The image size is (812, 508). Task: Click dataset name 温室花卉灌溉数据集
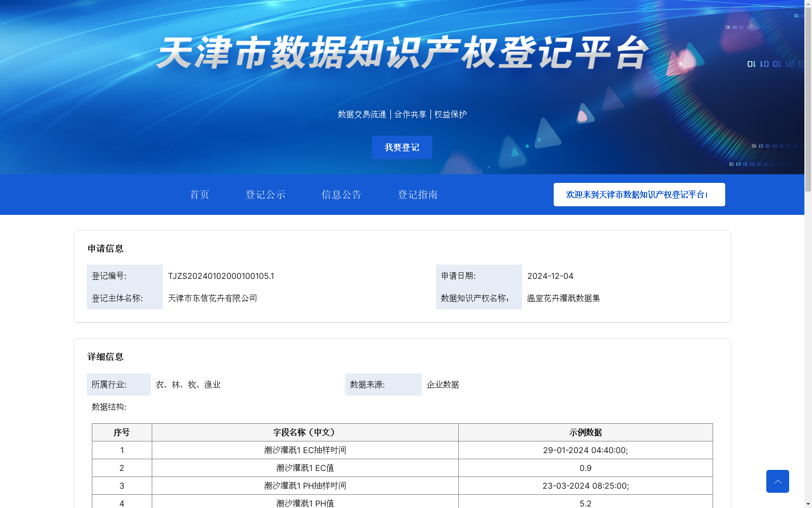click(563, 298)
